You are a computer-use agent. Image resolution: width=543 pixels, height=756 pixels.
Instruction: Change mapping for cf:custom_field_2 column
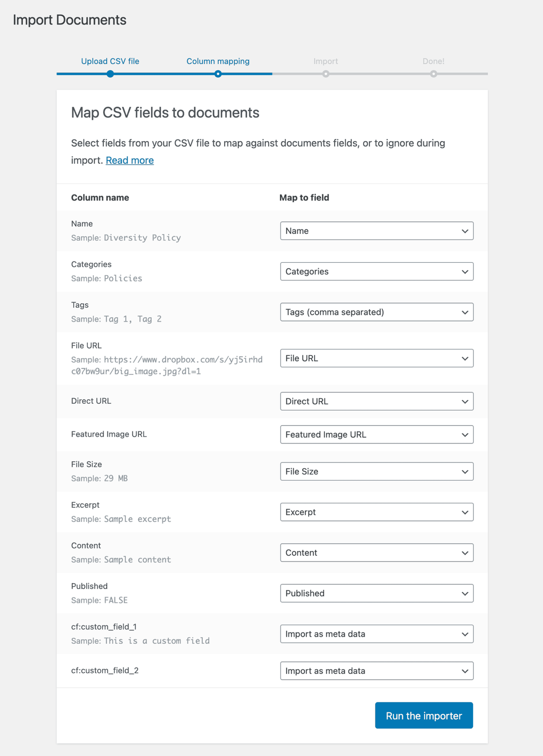coord(376,671)
